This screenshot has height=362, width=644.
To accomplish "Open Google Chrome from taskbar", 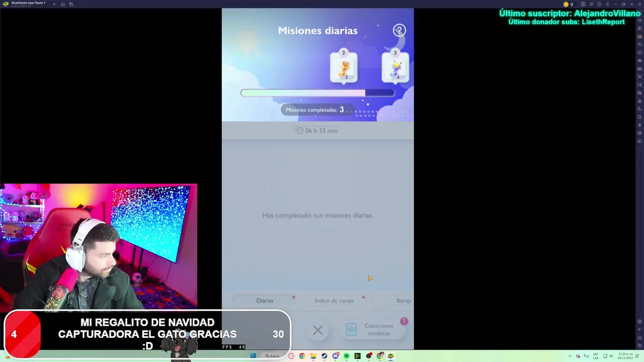I will pos(302,356).
